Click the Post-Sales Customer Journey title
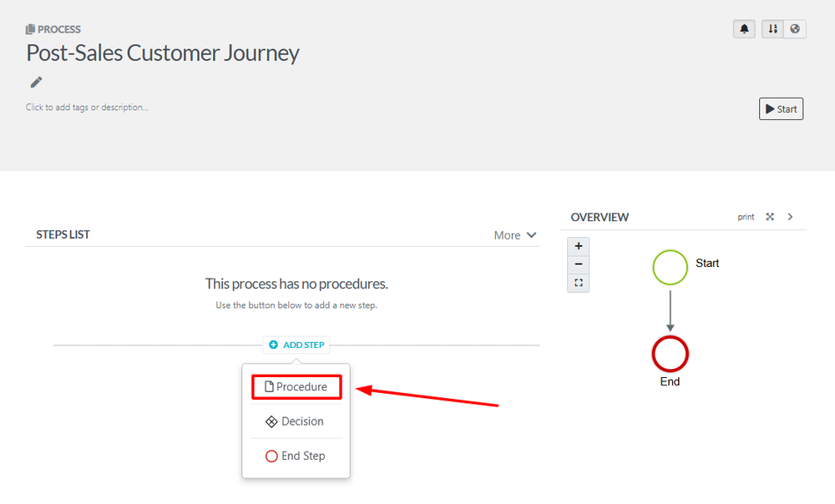Image resolution: width=835 pixels, height=504 pixels. click(163, 53)
